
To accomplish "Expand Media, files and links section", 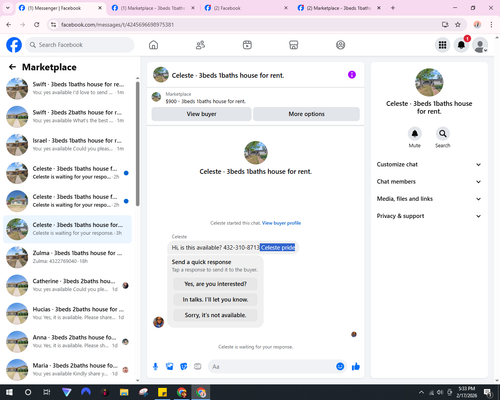I will point(429,199).
